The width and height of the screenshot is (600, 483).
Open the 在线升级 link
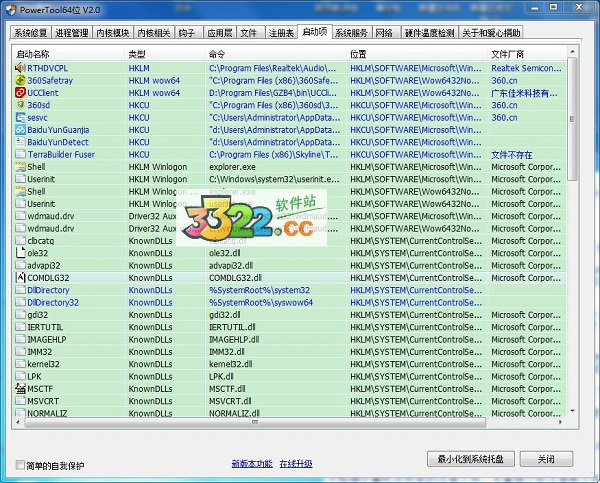click(296, 464)
